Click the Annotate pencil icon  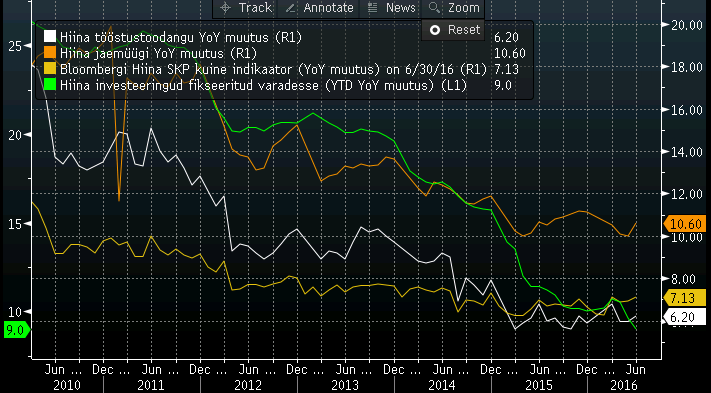click(291, 8)
